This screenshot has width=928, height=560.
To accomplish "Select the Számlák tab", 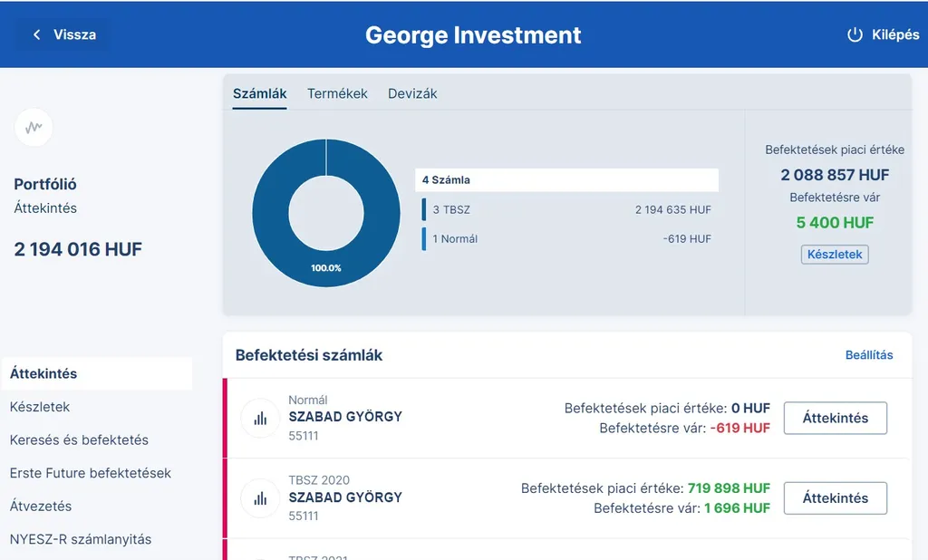I will click(x=259, y=93).
